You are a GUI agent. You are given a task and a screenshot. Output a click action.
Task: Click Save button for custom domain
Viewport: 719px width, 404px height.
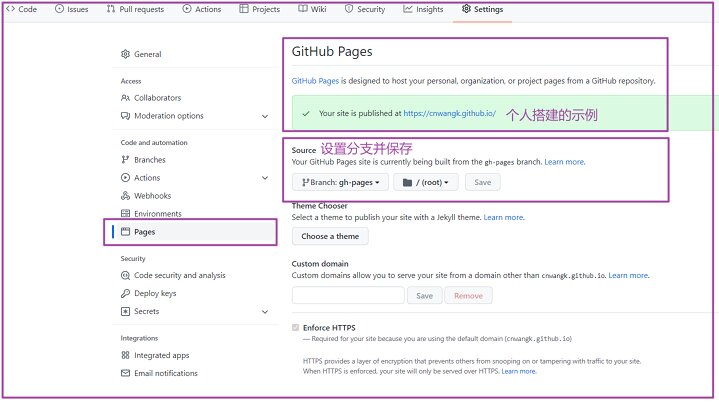(425, 296)
